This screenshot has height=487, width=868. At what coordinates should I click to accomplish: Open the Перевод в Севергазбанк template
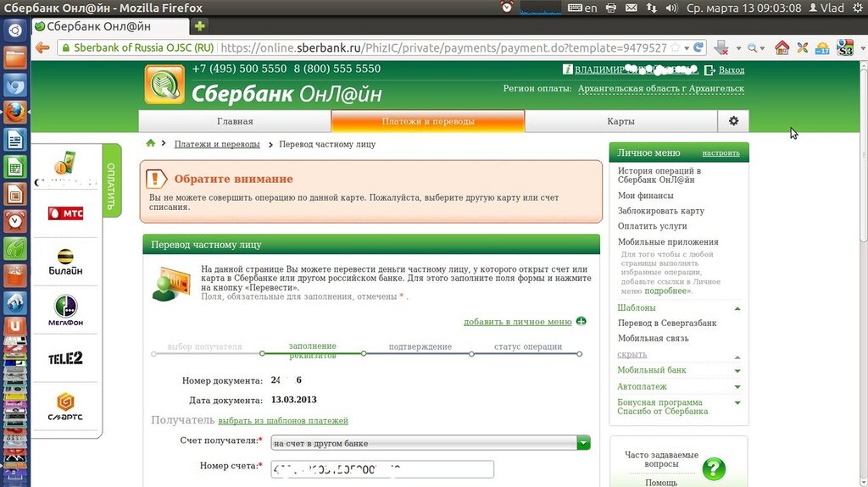coord(667,323)
